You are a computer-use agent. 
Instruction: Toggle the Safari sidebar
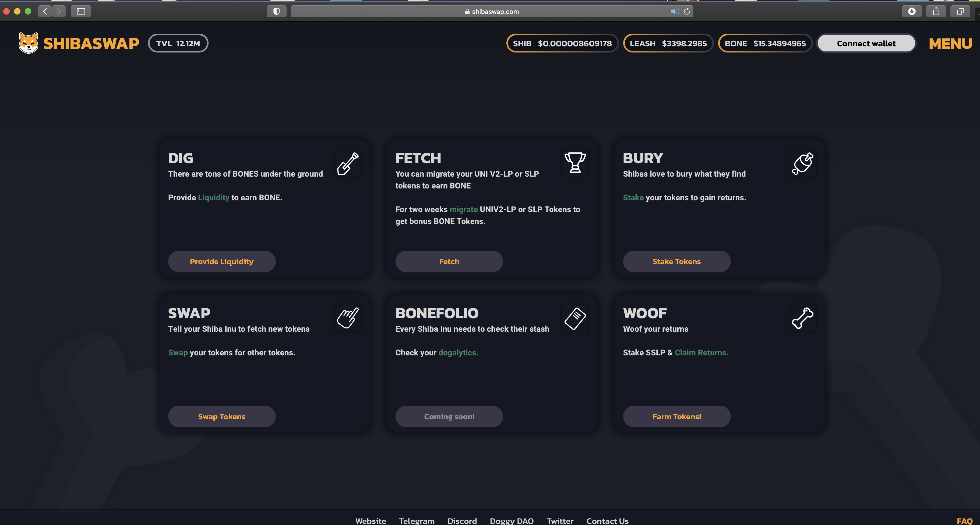coord(81,11)
